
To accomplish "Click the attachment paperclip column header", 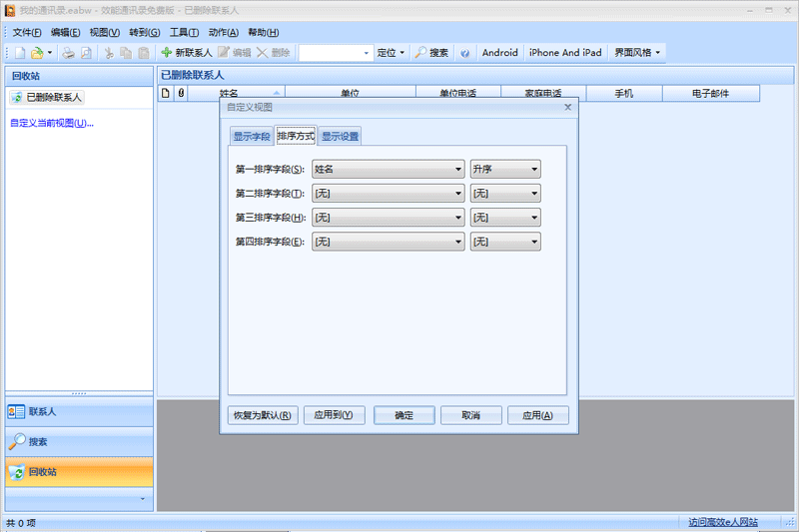I will [181, 93].
